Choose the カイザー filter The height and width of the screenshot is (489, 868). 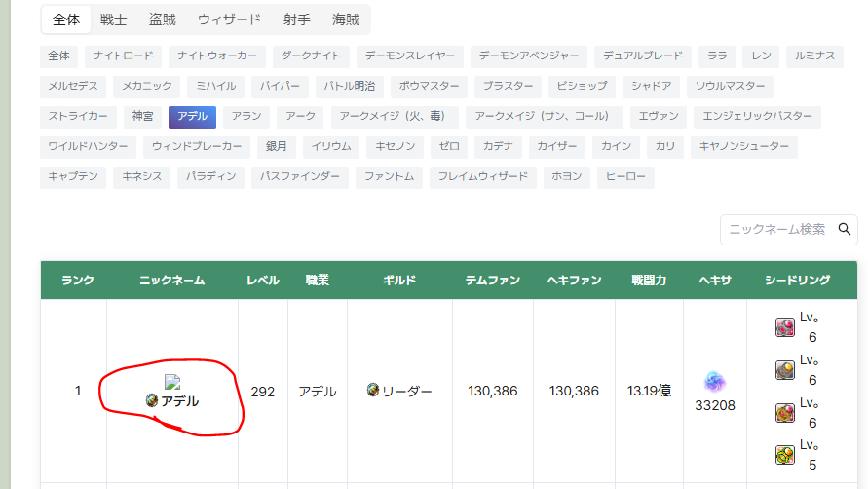tap(556, 147)
